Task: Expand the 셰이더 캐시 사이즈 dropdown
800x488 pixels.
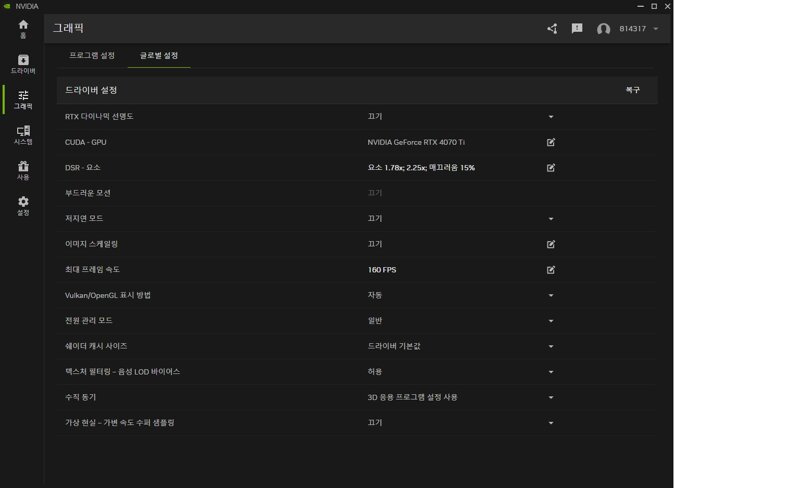Action: [551, 347]
